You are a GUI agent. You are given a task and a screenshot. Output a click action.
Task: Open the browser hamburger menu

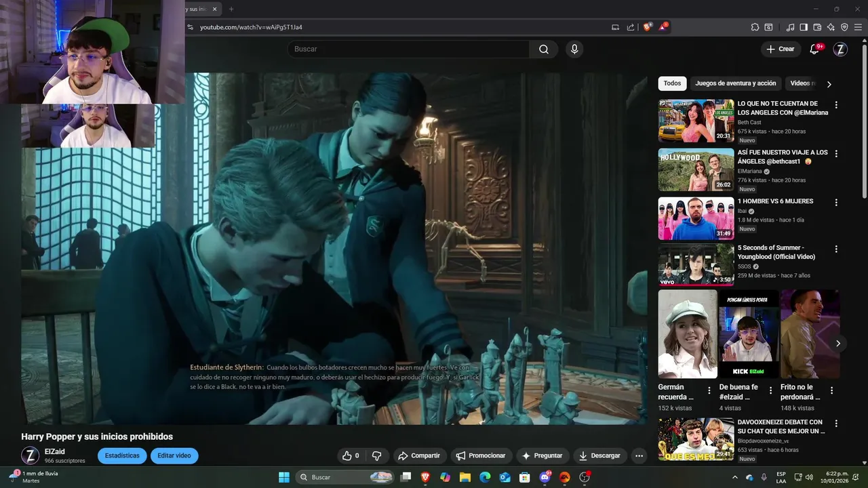[x=859, y=27]
